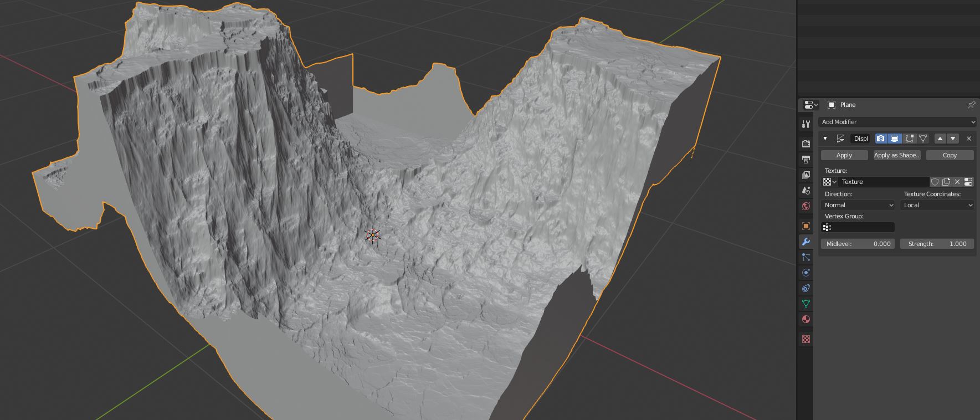Click Apply as Shape button
Image resolution: width=980 pixels, height=420 pixels.
tap(897, 155)
